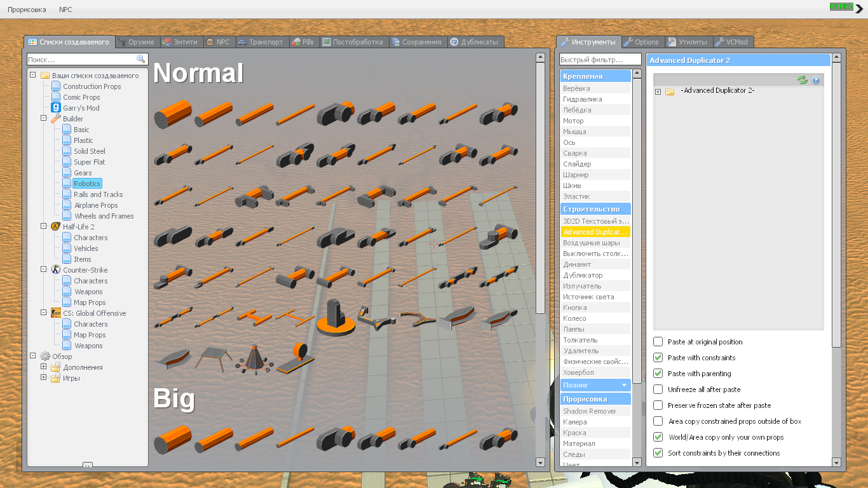Click the floppy icon on Сохранения tab
The width and height of the screenshot is (868, 488).
[x=396, y=42]
